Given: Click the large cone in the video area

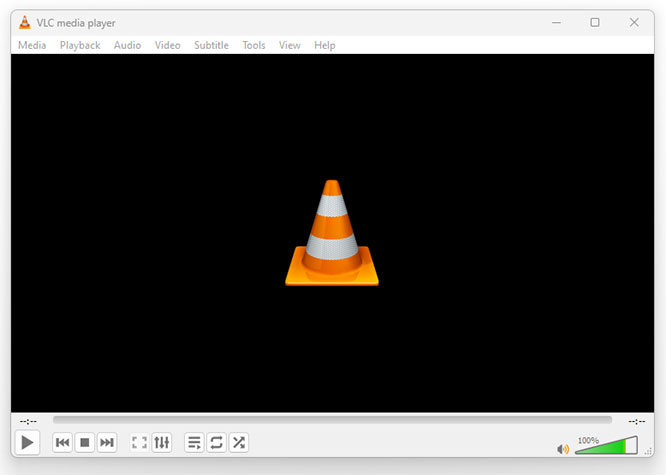Looking at the screenshot, I should [332, 232].
